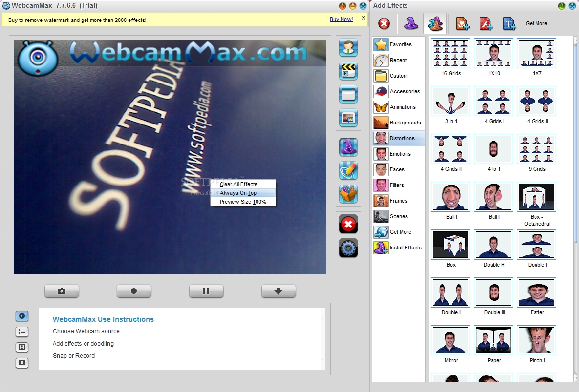Viewport: 579px width, 392px height.
Task: Open the Animations category
Action: tap(399, 107)
